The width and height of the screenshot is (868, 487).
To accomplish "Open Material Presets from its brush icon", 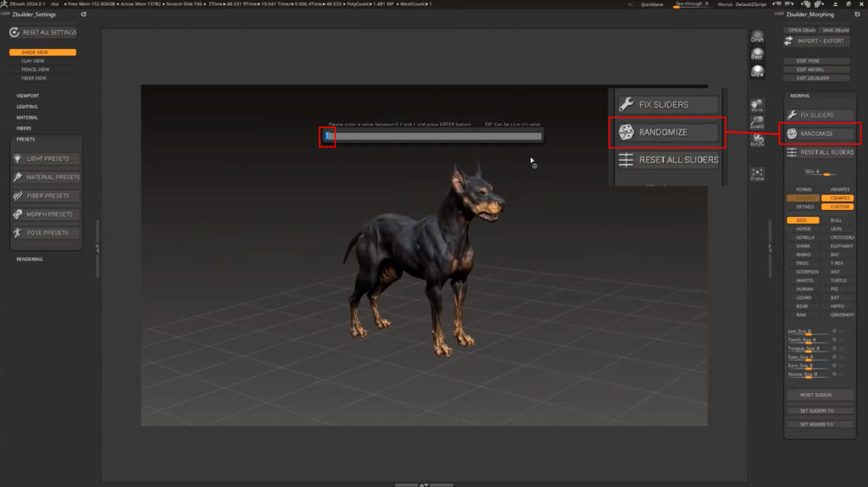I will (19, 177).
